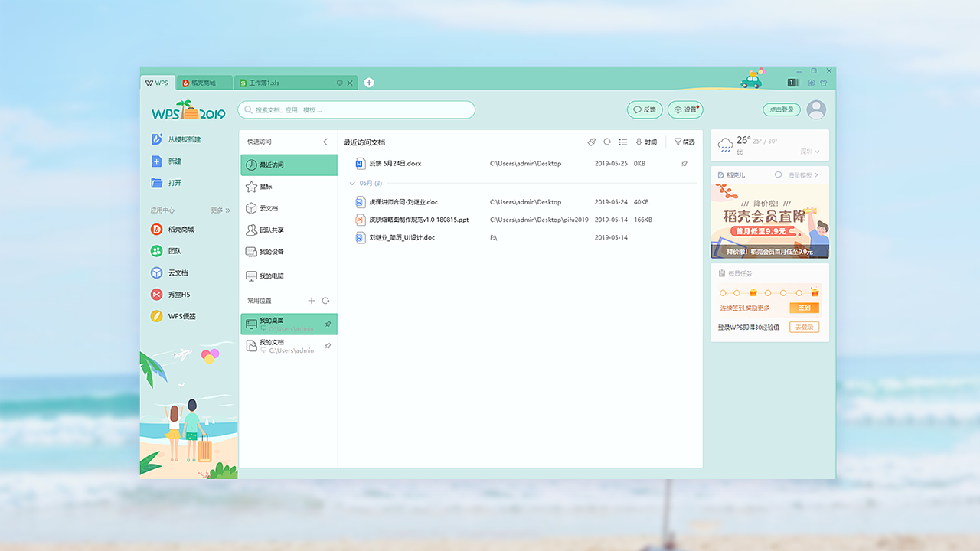Switch to the WPS home tab

157,83
